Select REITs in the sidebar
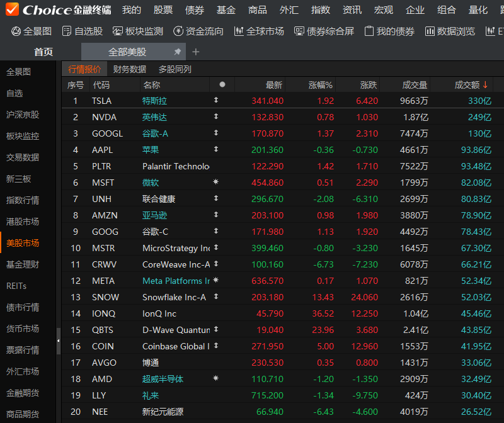 tap(16, 286)
